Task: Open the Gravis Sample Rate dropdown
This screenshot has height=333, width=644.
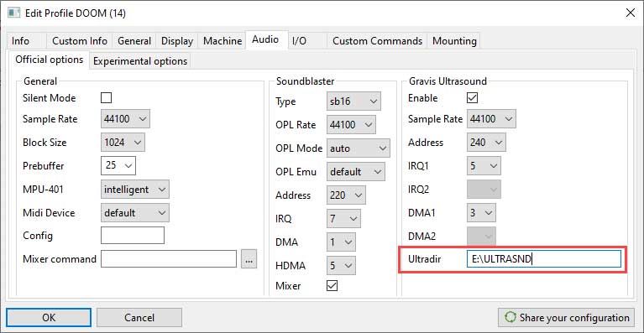Action: (492, 119)
